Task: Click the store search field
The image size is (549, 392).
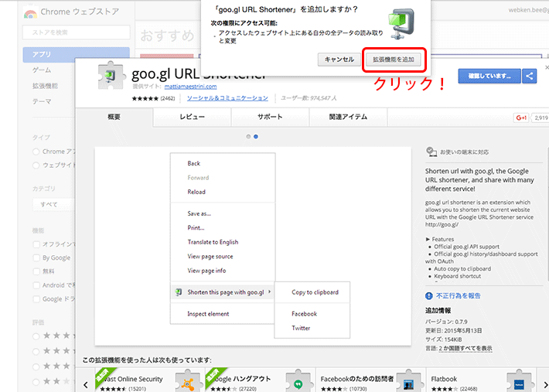Action: [x=77, y=32]
